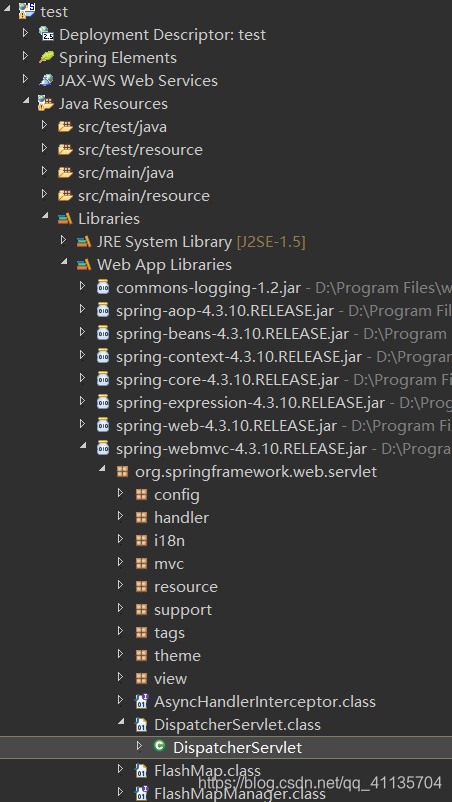This screenshot has height=802, width=452.
Task: Click the Spring Elements leaf icon
Action: click(x=46, y=57)
